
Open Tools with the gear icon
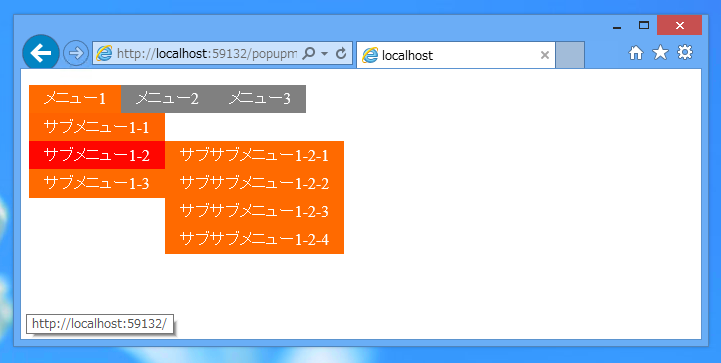685,52
